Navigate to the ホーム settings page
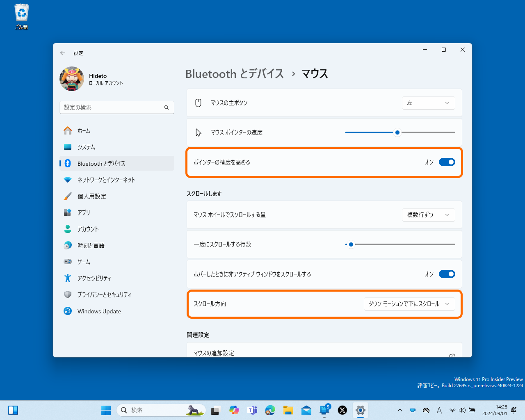 coord(84,130)
